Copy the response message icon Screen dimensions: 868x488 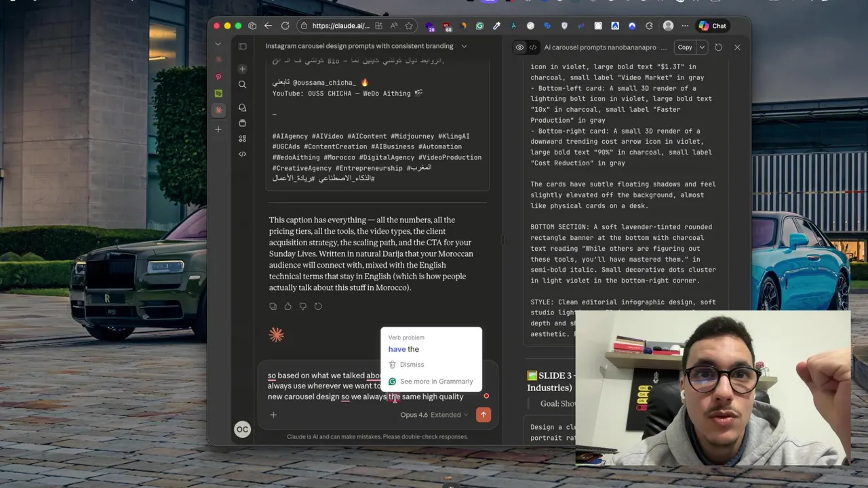click(273, 306)
